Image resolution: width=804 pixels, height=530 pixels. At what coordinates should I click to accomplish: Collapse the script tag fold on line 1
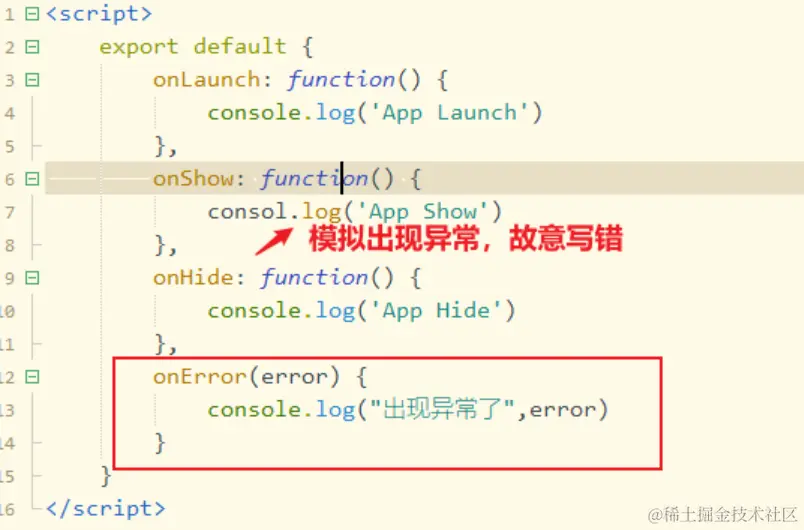click(x=32, y=14)
